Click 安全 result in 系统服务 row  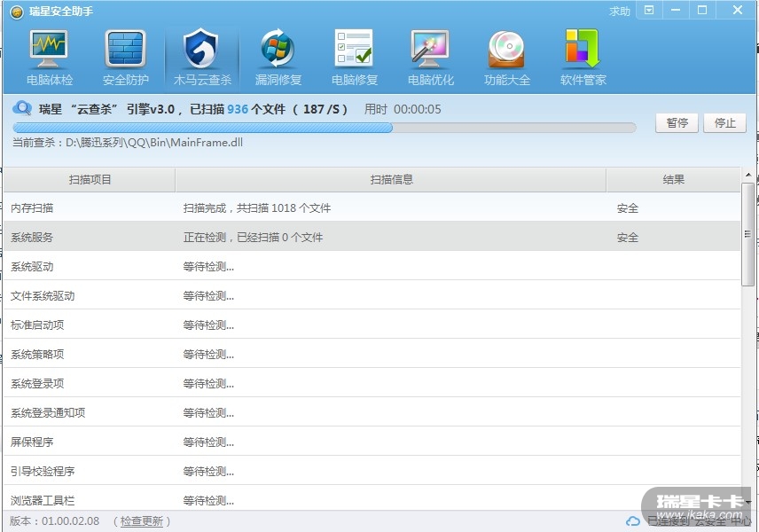click(x=628, y=238)
